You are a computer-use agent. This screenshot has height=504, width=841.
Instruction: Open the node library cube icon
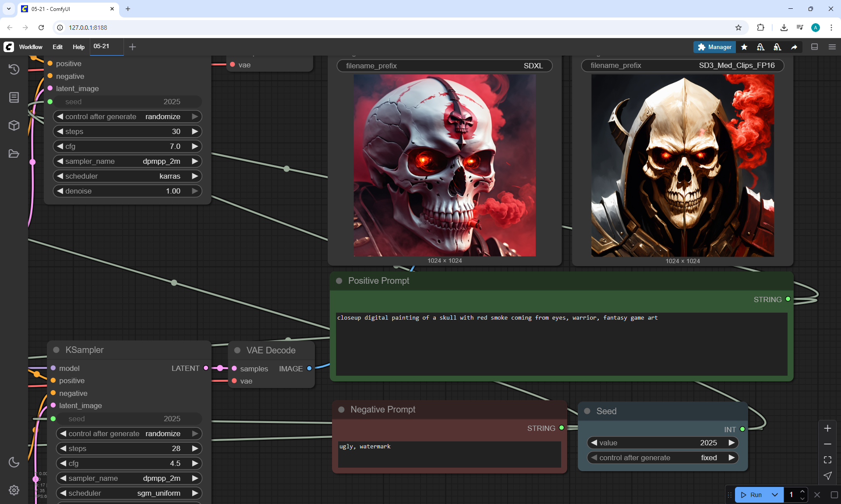14,126
